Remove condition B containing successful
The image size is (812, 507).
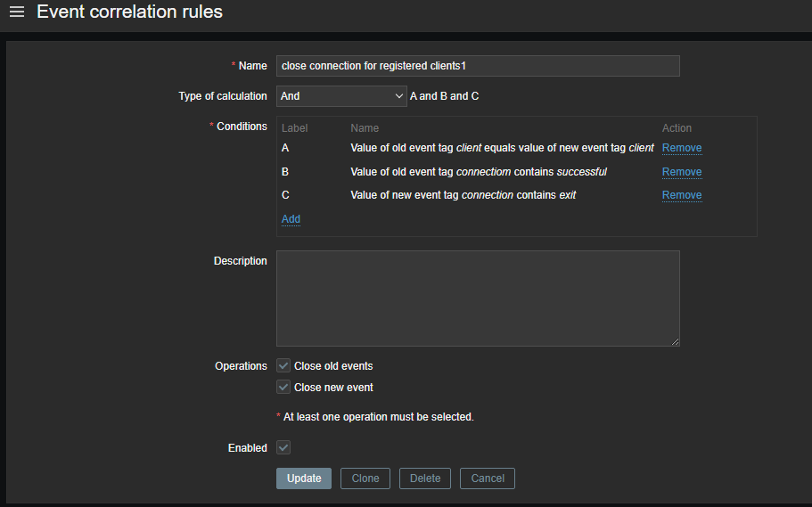[682, 172]
